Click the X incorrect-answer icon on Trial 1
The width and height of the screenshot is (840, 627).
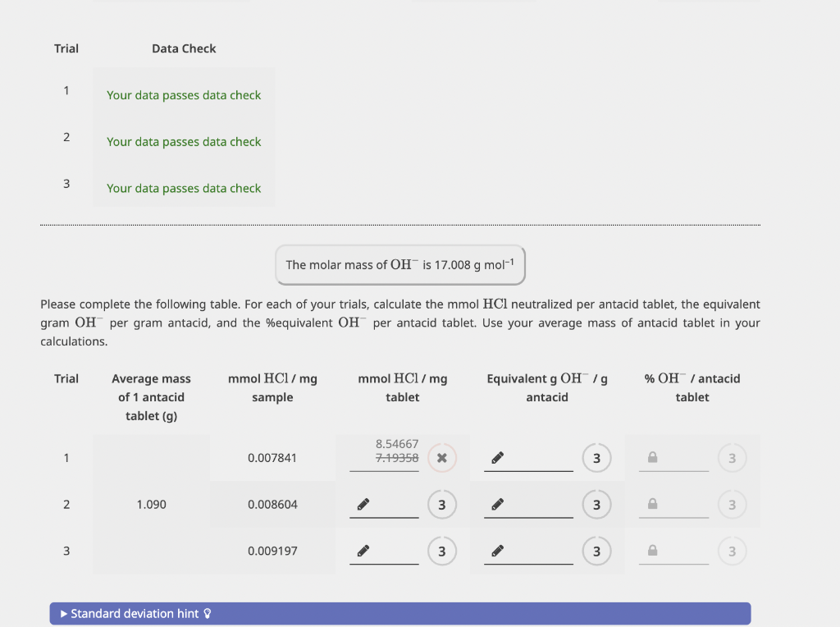pos(441,458)
